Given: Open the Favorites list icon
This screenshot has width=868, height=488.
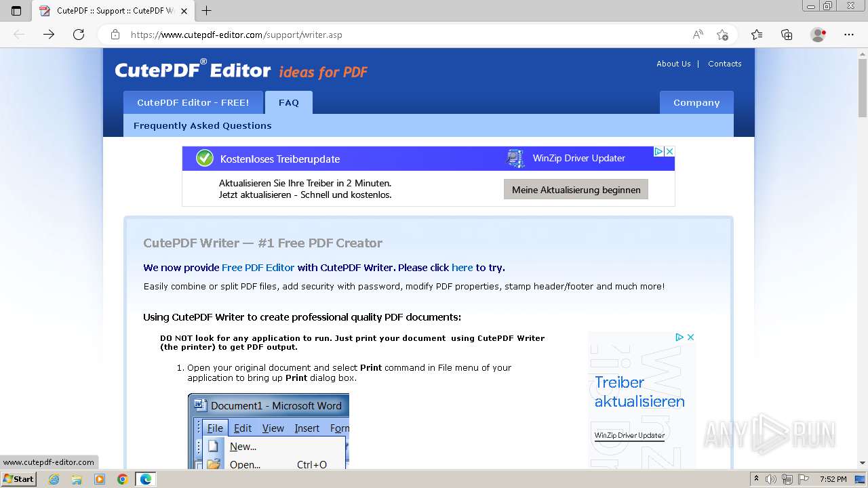Looking at the screenshot, I should tap(757, 35).
